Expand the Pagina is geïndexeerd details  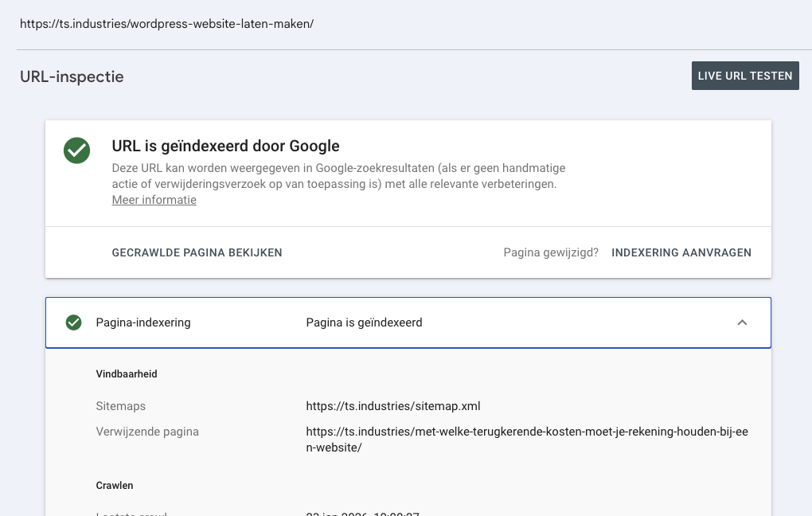point(742,322)
